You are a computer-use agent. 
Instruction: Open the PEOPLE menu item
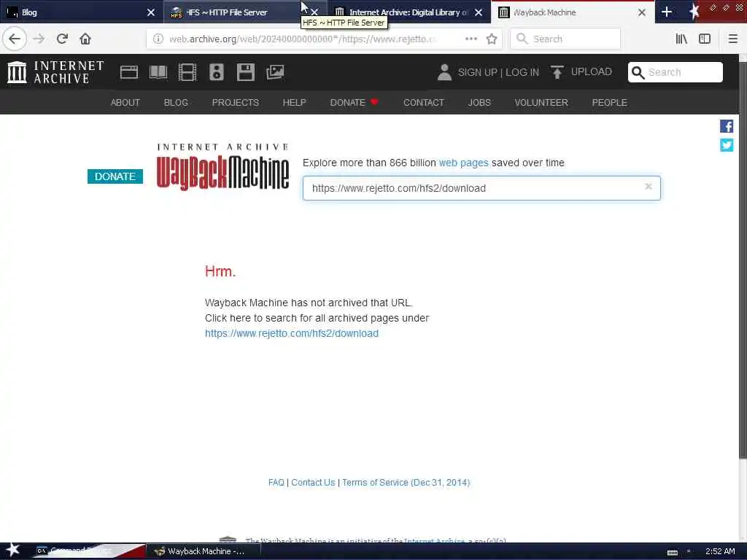609,102
